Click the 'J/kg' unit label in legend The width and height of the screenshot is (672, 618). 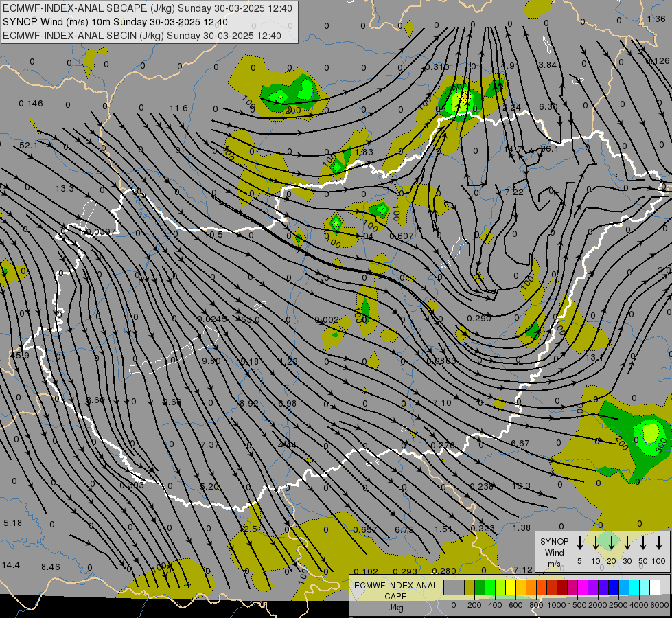point(395,608)
